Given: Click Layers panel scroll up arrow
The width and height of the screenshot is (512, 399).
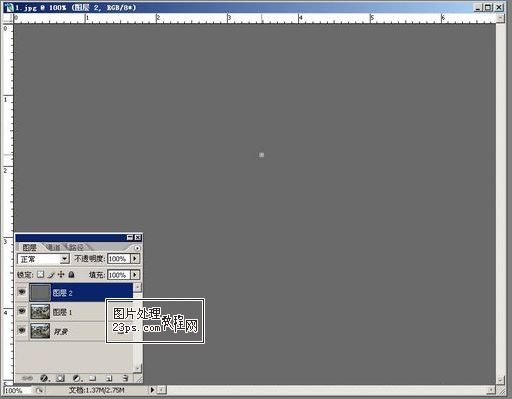Looking at the screenshot, I should tap(137, 287).
